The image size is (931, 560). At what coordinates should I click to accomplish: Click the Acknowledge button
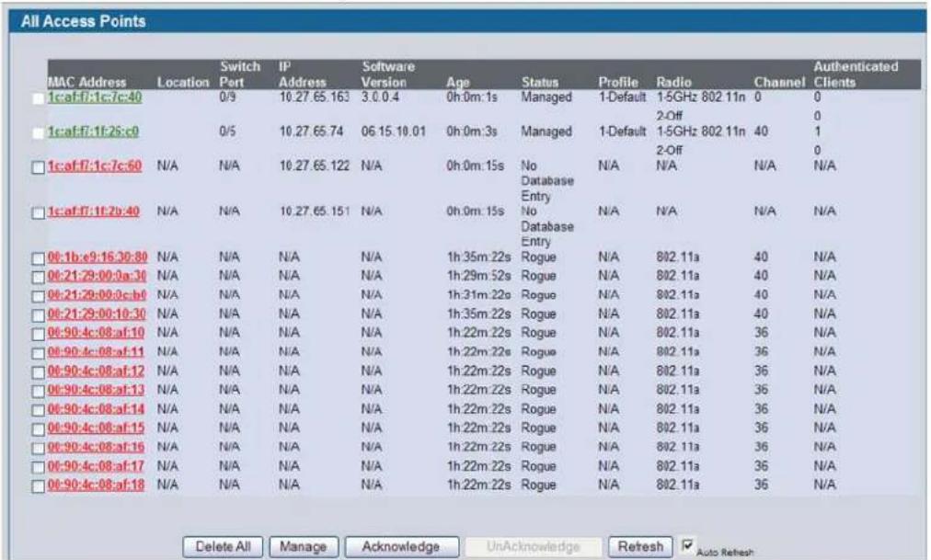click(x=401, y=546)
